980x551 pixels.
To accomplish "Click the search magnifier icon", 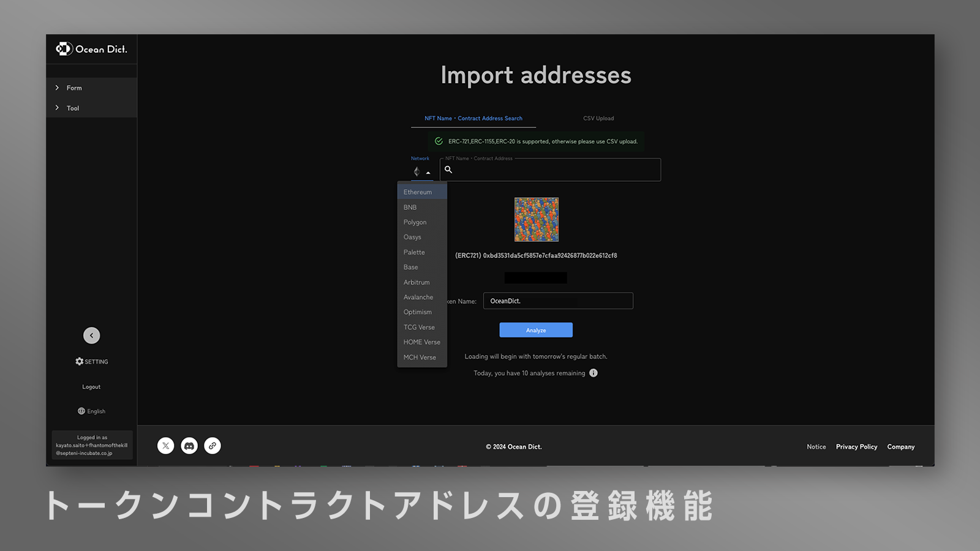I will coord(448,170).
